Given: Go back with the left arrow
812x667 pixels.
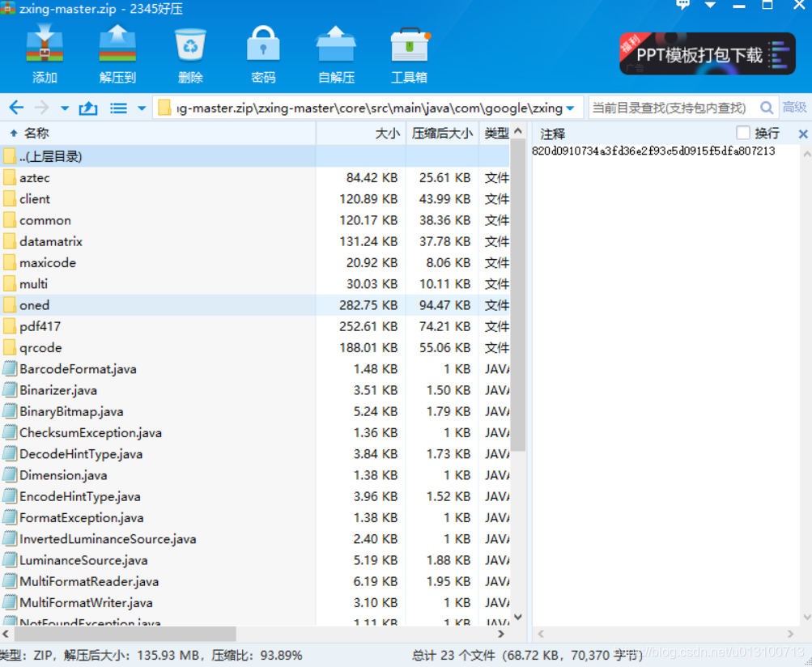Looking at the screenshot, I should pos(16,108).
